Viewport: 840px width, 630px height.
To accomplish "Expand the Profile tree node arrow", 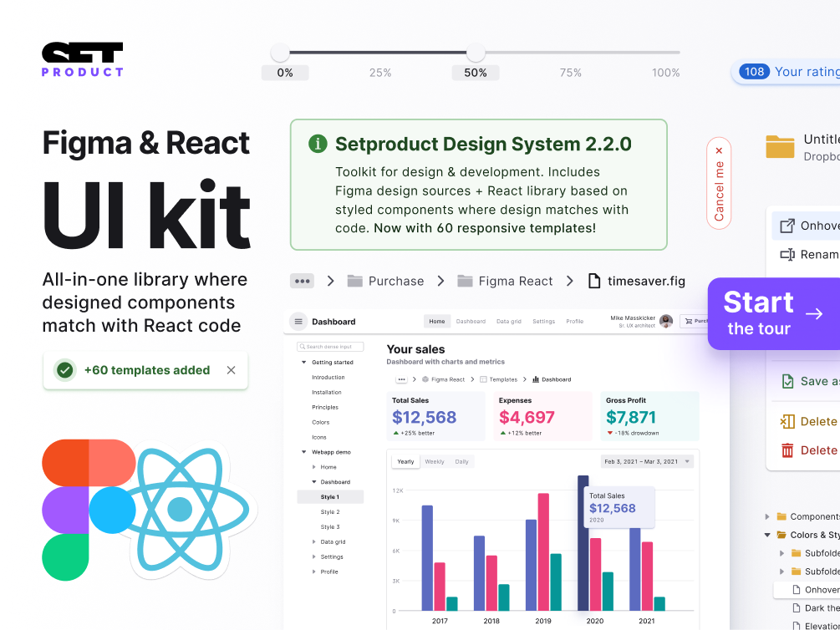I will [x=314, y=572].
